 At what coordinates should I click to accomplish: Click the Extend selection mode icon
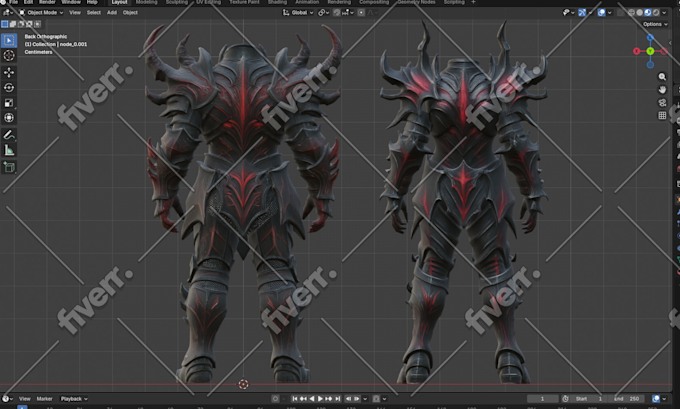tap(13, 24)
